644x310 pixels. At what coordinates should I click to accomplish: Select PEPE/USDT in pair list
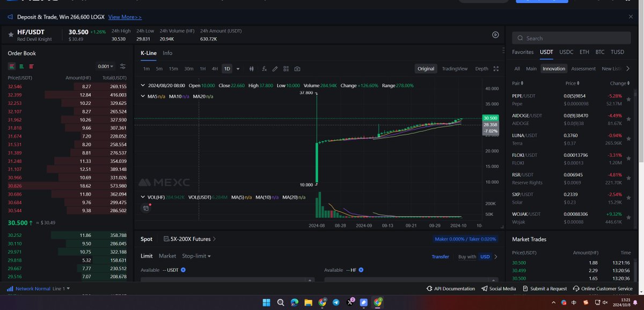coord(571,99)
